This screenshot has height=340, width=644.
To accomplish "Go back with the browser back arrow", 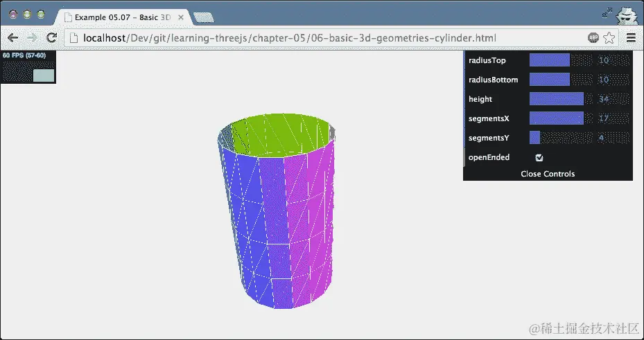I will pos(12,38).
